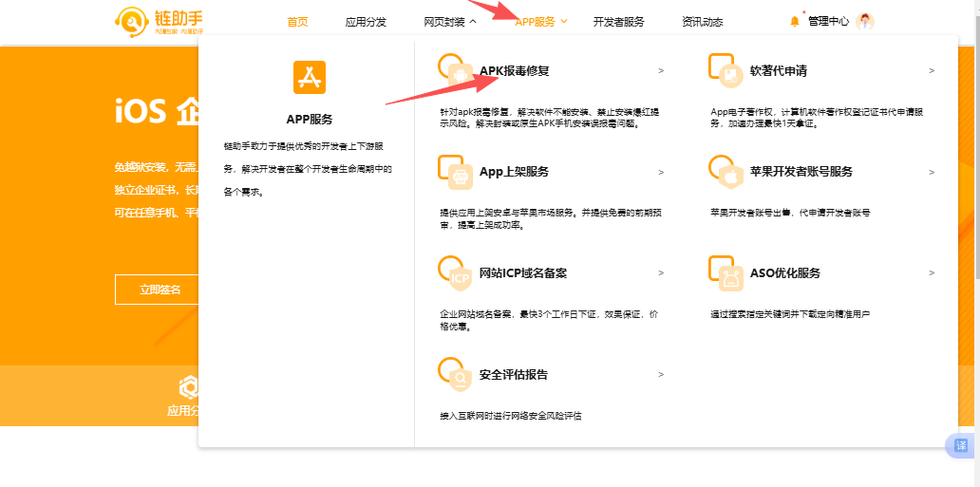
Task: Click the notification bell icon
Action: [795, 21]
